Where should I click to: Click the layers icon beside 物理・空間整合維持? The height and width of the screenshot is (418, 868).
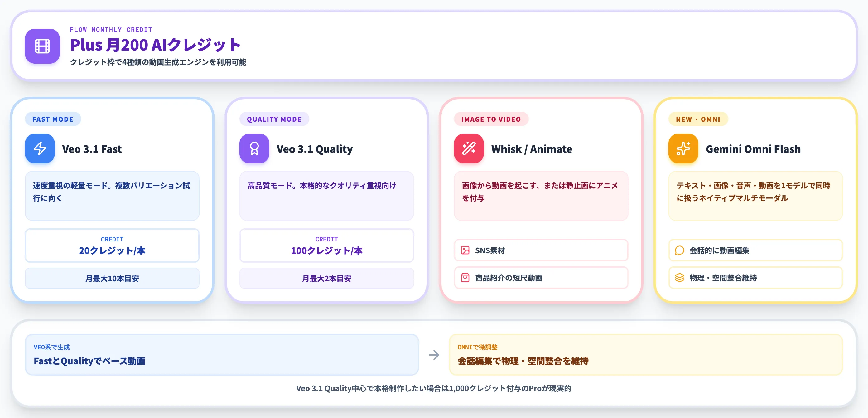[680, 278]
